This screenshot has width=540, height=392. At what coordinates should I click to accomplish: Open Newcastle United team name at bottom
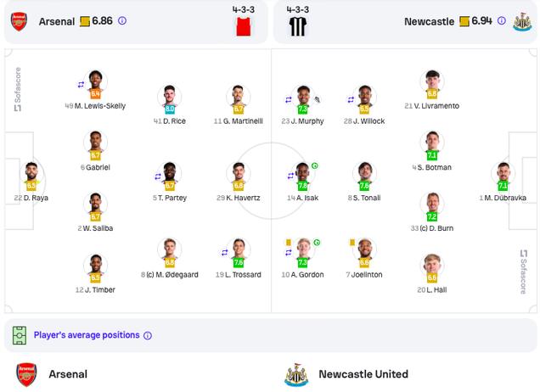pos(363,374)
